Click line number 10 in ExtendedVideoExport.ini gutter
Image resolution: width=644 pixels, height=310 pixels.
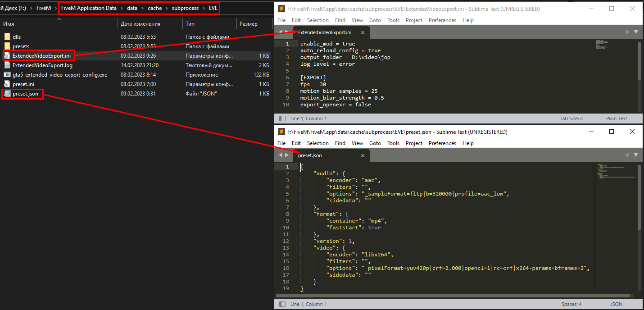pyautogui.click(x=286, y=105)
